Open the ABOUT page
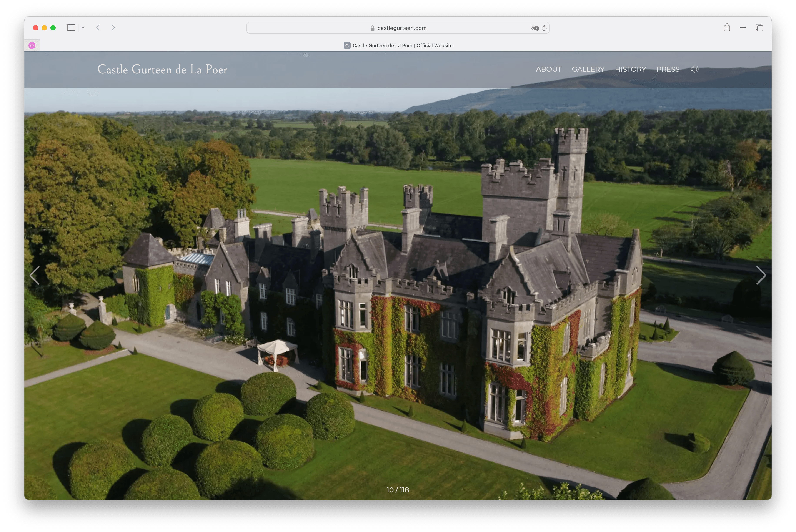Screen dimensions: 796x532 548,69
